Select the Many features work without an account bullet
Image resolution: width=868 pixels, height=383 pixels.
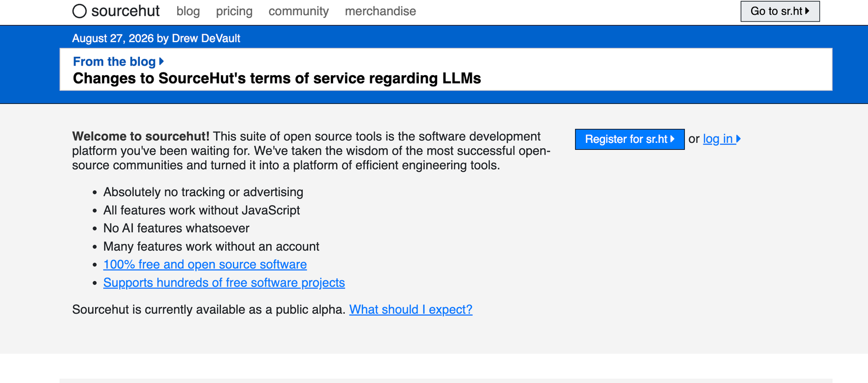tap(211, 246)
